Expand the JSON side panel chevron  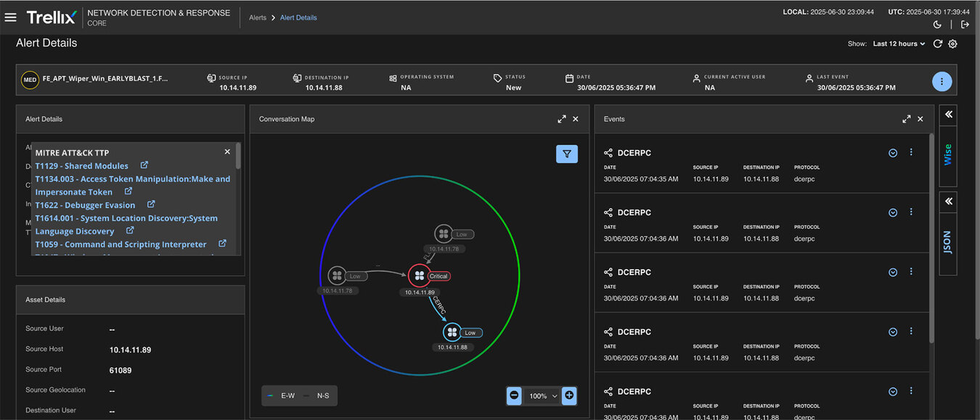coord(948,201)
